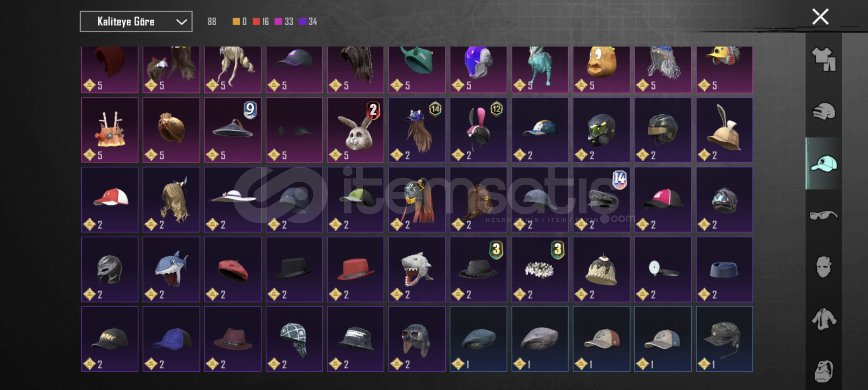Filter by the orange quality swatch
The height and width of the screenshot is (390, 868).
[236, 22]
